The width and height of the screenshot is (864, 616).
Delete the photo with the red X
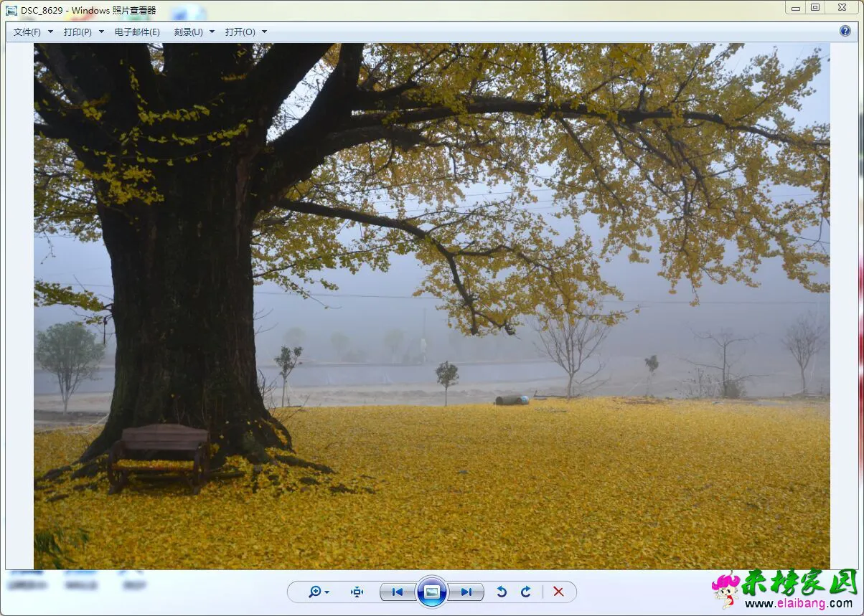tap(558, 592)
